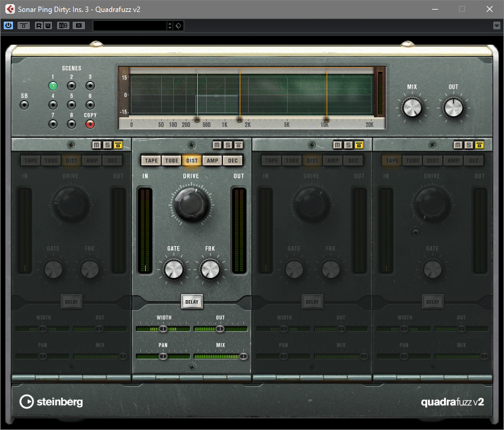Mute band 4 with its M button
Viewport: 504px width, 430px height.
point(458,145)
